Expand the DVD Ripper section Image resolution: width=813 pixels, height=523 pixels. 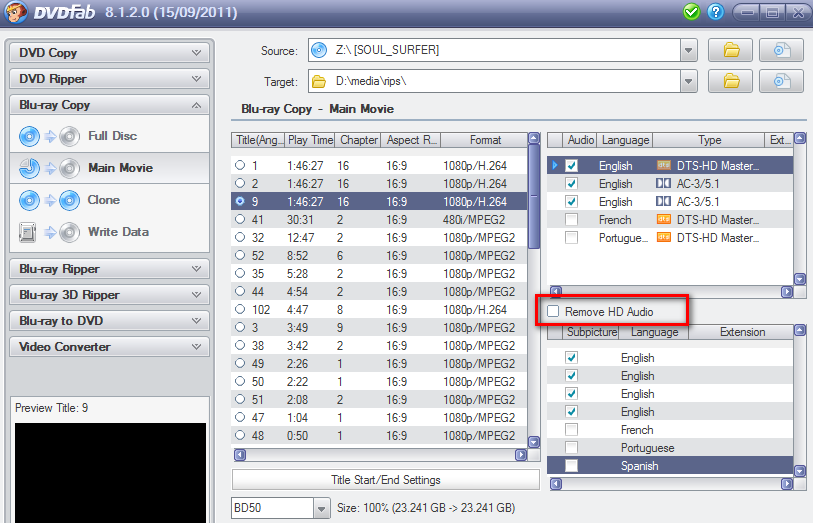tap(109, 79)
